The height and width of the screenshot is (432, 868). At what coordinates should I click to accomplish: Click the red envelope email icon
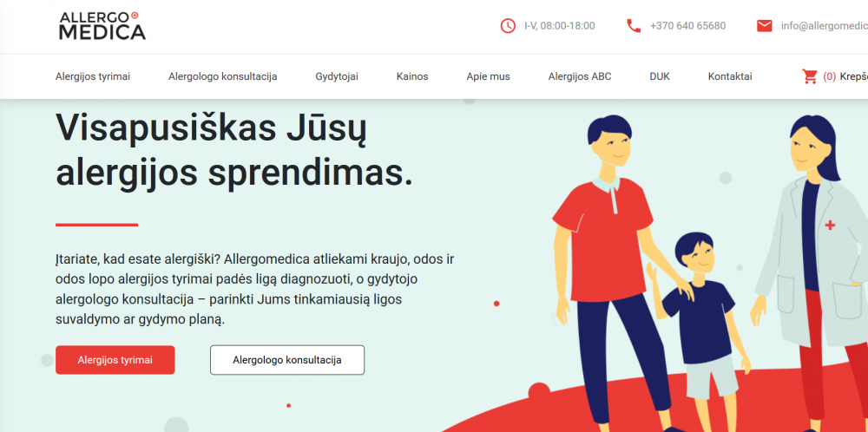(x=765, y=25)
